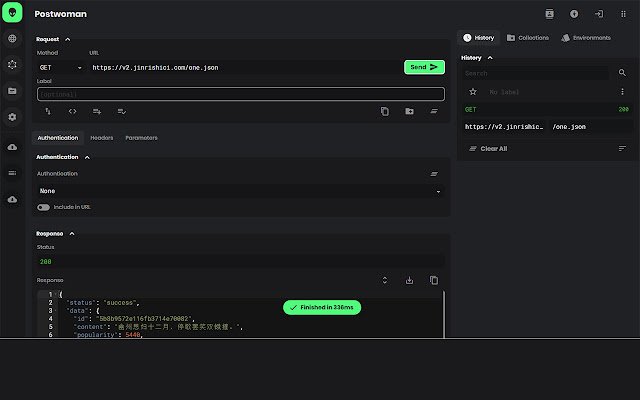
Task: Open the settings gear in the left sidebar
Action: (x=12, y=117)
